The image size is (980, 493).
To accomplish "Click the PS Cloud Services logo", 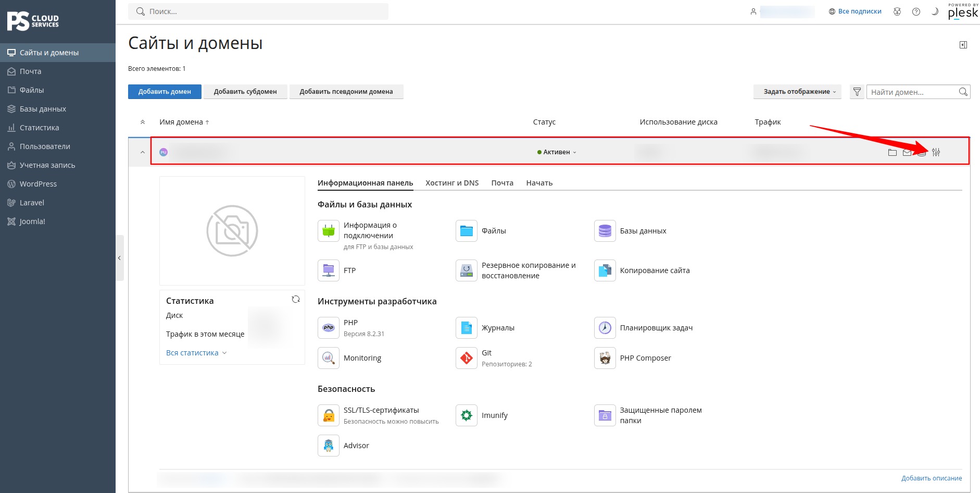I will pyautogui.click(x=33, y=21).
